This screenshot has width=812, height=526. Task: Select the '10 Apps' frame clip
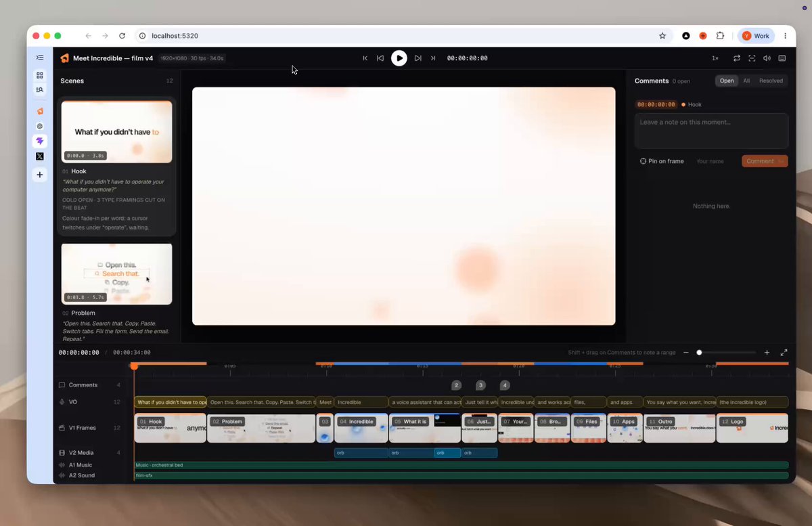point(625,428)
